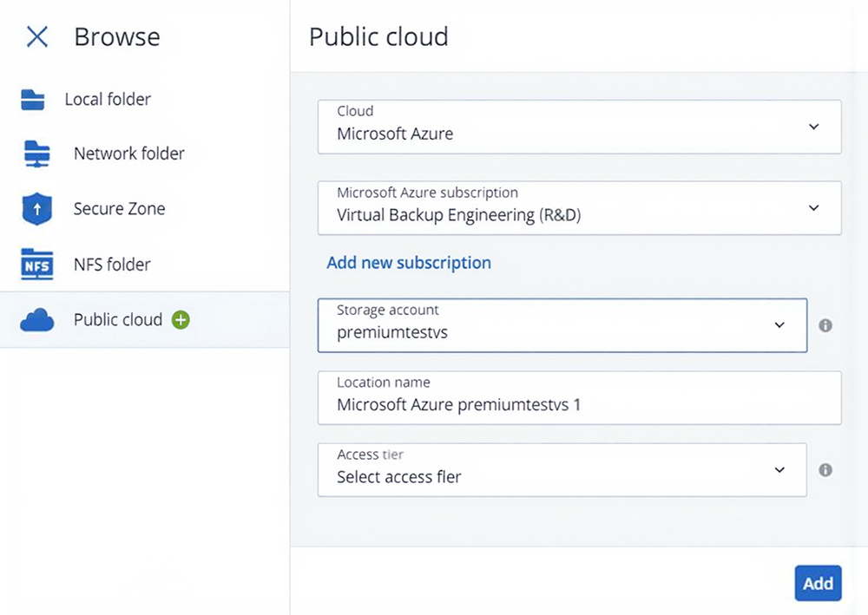Click the Public cloud icon
The image size is (868, 615).
click(36, 319)
